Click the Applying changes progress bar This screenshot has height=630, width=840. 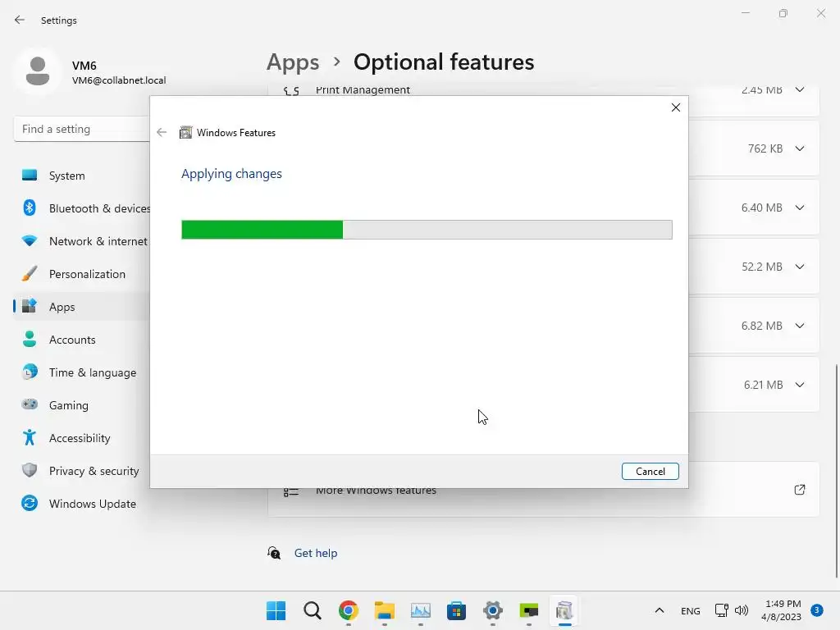[x=427, y=230]
